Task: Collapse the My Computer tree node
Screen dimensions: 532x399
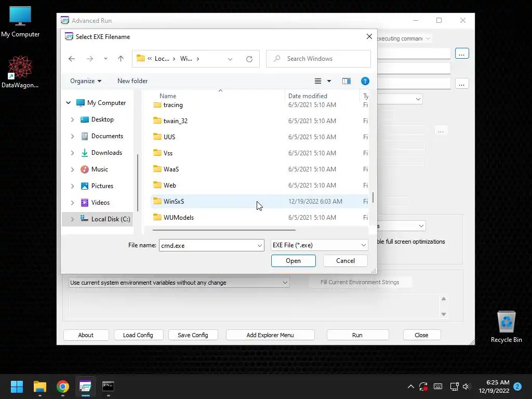Action: tap(68, 102)
